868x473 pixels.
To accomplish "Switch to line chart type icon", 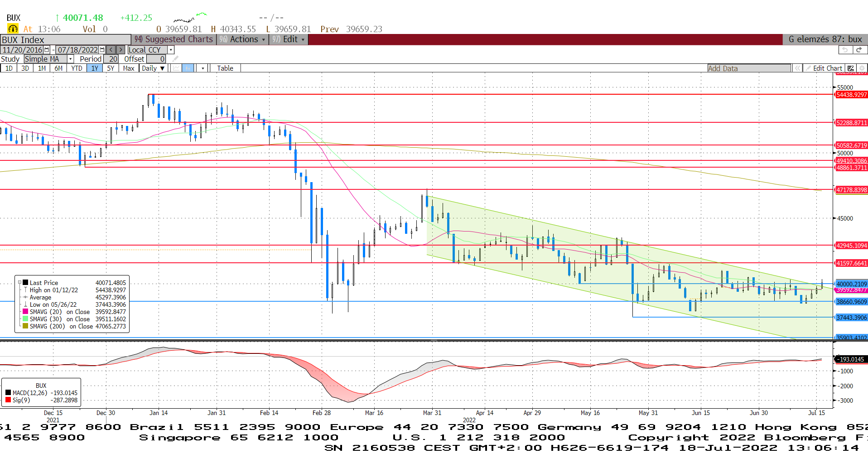I will coord(176,68).
